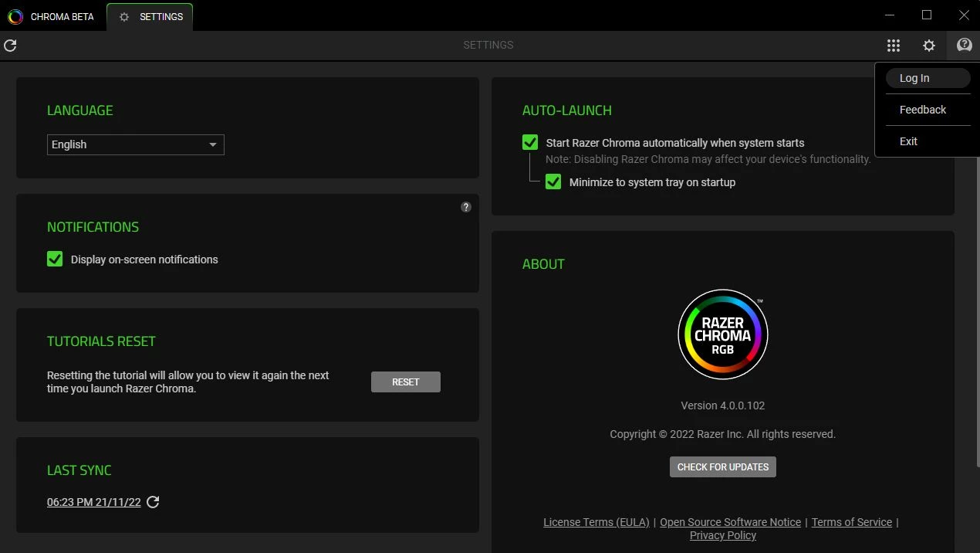Select the Settings tab
Image resolution: width=980 pixels, height=553 pixels.
tap(150, 16)
